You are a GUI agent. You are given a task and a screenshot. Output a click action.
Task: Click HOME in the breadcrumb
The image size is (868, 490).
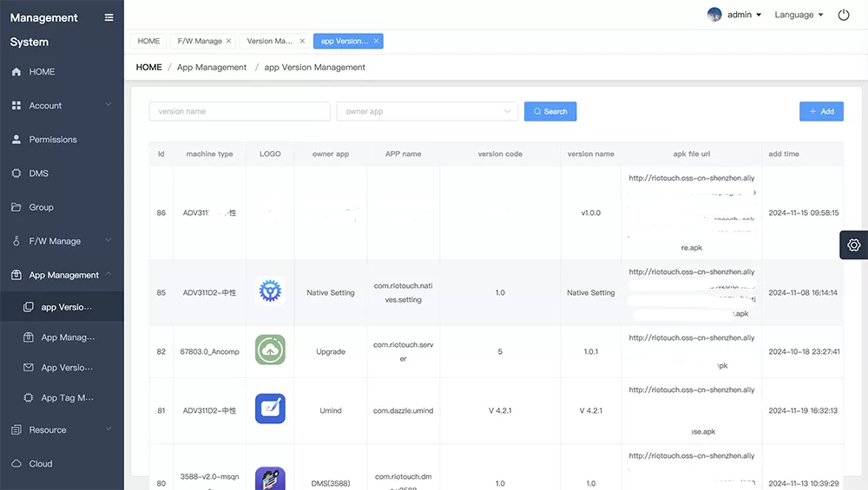[149, 68]
